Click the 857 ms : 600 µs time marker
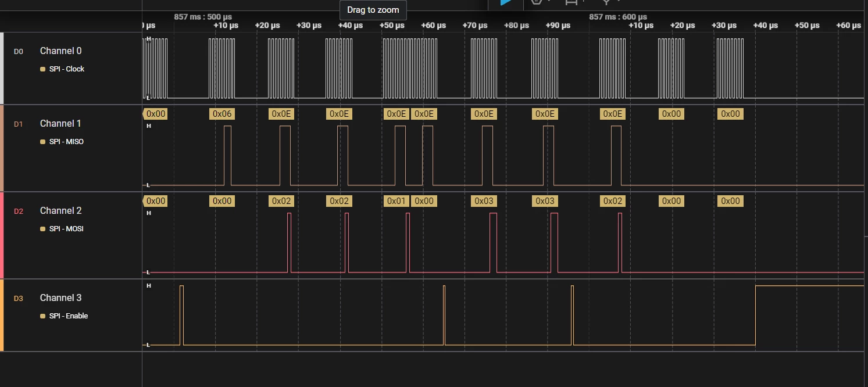The image size is (868, 387). [x=618, y=17]
